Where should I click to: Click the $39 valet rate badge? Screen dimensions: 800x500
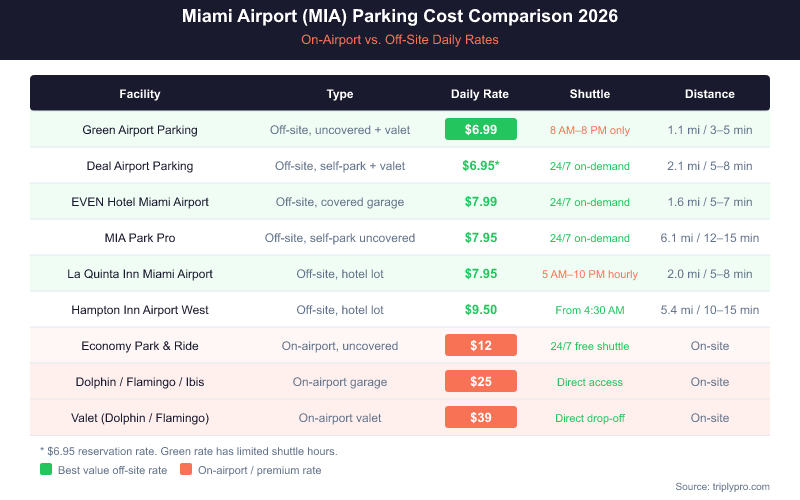click(x=480, y=417)
